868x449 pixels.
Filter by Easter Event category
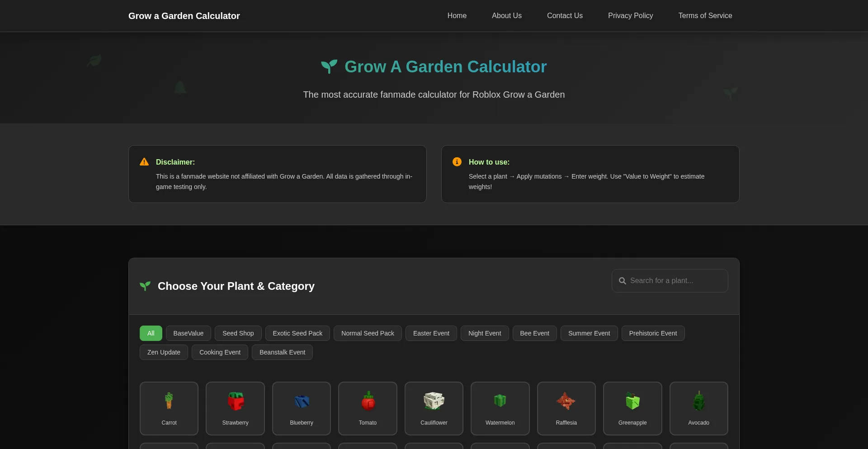click(x=431, y=333)
